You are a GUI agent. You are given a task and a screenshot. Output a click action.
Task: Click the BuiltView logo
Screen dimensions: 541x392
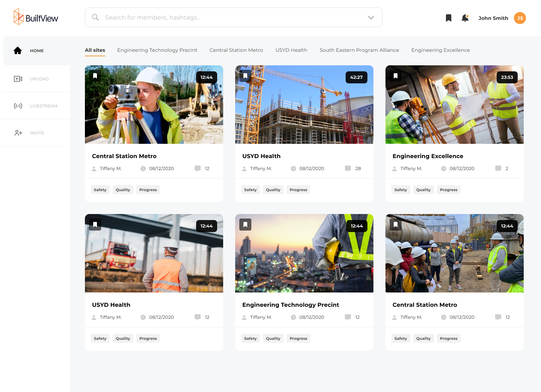coord(36,17)
